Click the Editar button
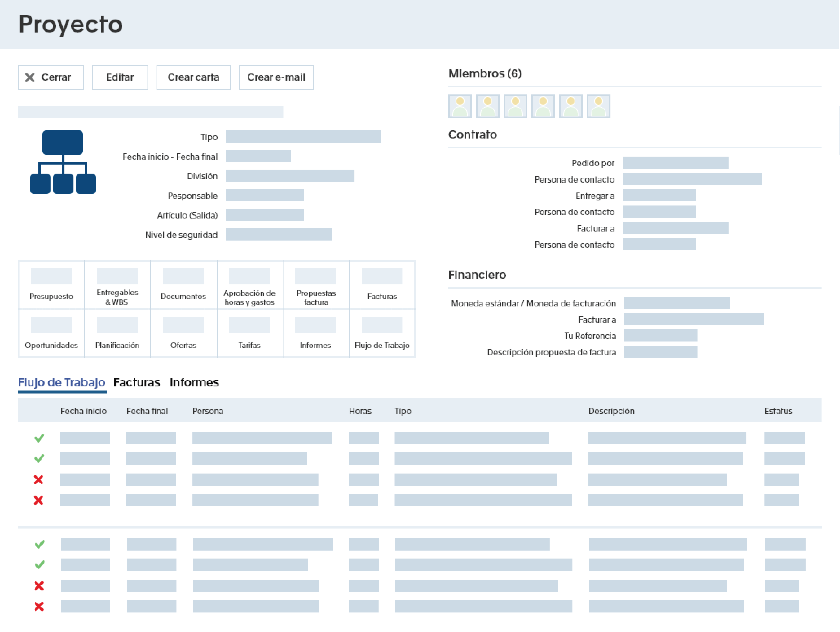Image resolution: width=840 pixels, height=632 pixels. click(120, 77)
